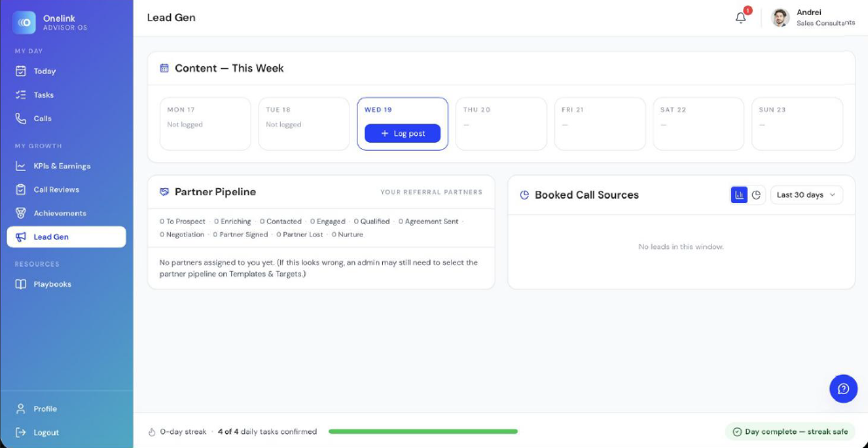Click the Calls phone icon

(x=20, y=119)
